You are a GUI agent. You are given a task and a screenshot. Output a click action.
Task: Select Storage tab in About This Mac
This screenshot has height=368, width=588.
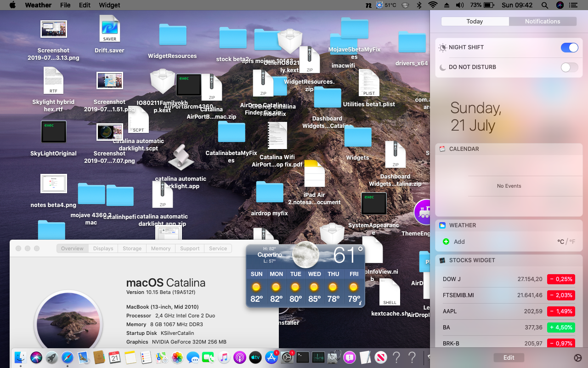[132, 248]
